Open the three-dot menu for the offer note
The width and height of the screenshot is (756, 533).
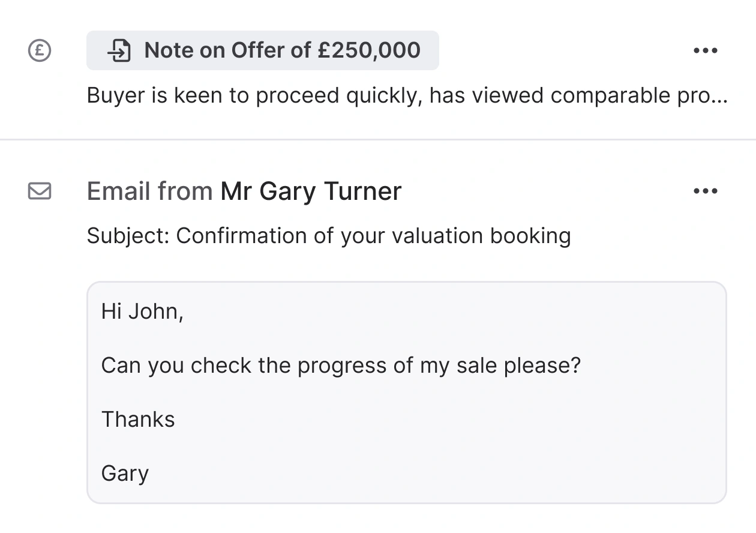point(705,50)
